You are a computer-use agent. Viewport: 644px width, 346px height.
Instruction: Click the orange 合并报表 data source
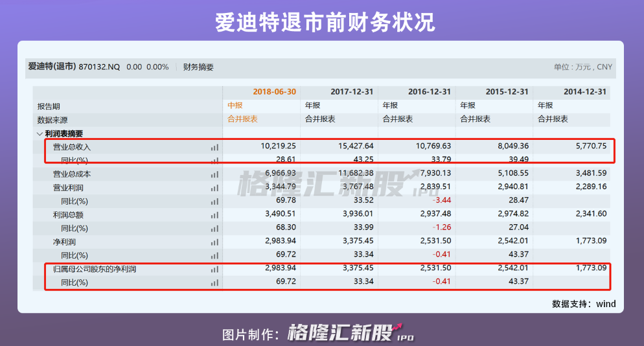click(243, 119)
